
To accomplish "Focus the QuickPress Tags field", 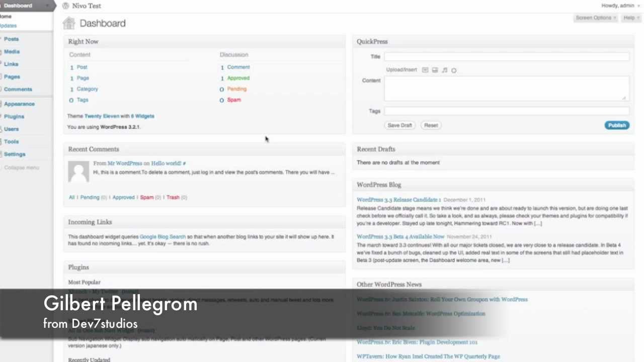I will 507,111.
